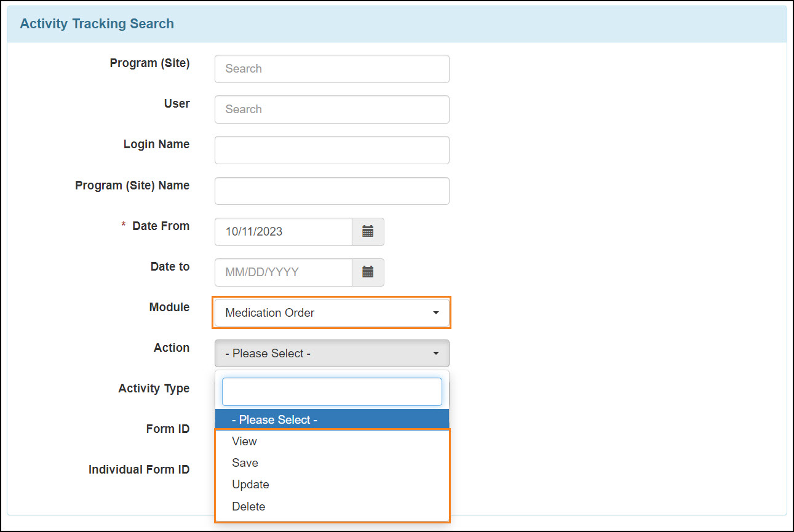Click the Module label
Viewport: 794px width, 532px height.
tap(170, 308)
